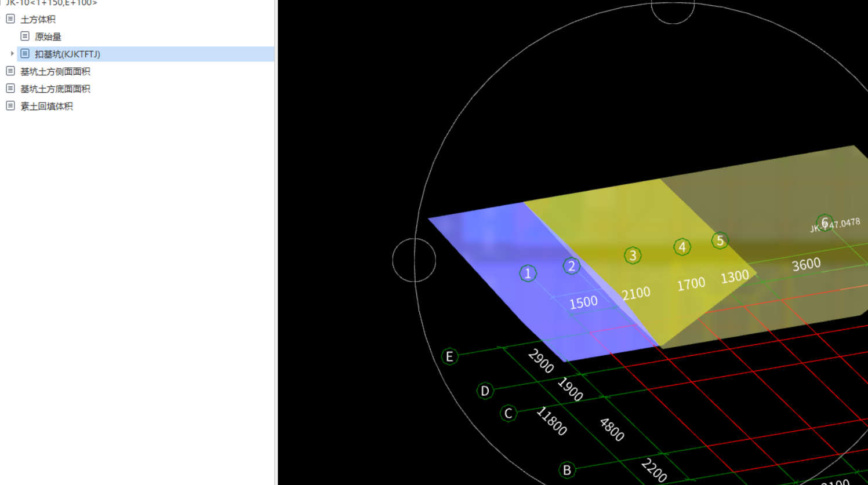Select the 扣基坑(KJKTFTJ) row
This screenshot has width=868, height=485.
pos(146,54)
